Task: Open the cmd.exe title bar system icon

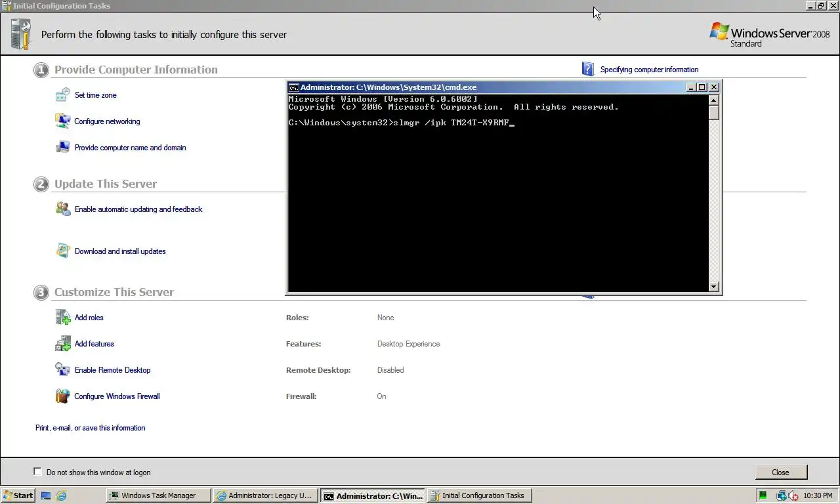Action: (294, 87)
